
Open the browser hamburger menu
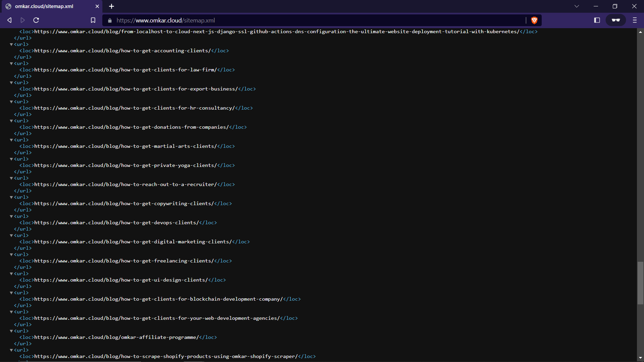click(635, 20)
